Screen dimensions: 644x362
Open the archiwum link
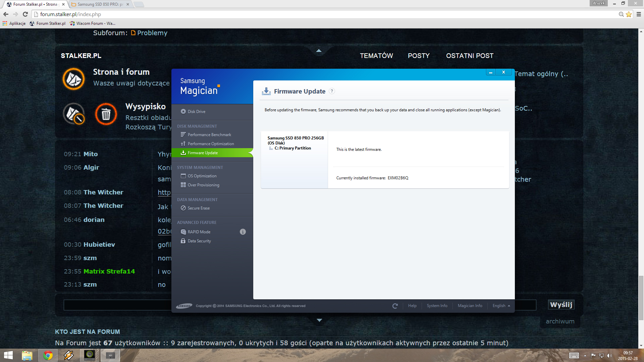pyautogui.click(x=560, y=321)
